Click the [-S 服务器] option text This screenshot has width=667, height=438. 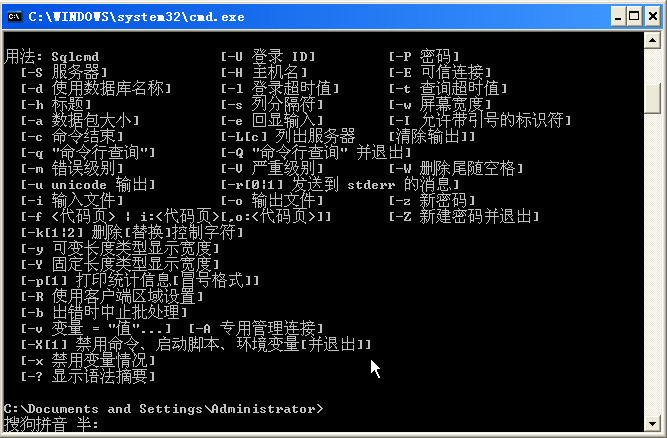[64, 72]
